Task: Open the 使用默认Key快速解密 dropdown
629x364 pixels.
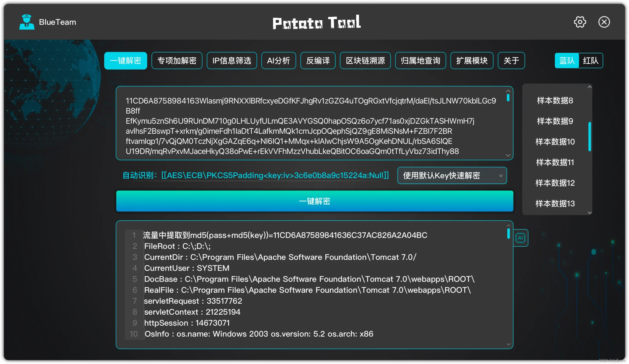Action: tap(452, 175)
